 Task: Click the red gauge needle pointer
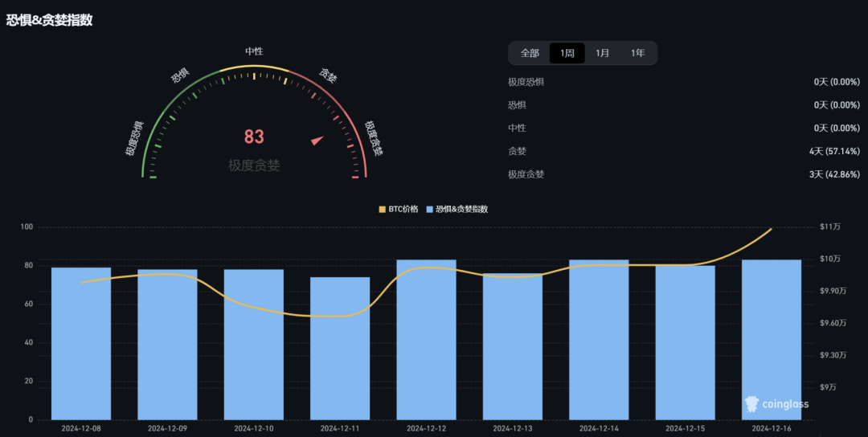click(317, 141)
